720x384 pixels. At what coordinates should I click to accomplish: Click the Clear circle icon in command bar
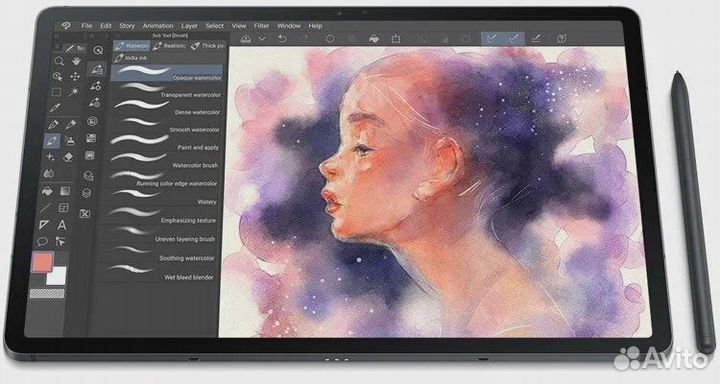(x=330, y=39)
